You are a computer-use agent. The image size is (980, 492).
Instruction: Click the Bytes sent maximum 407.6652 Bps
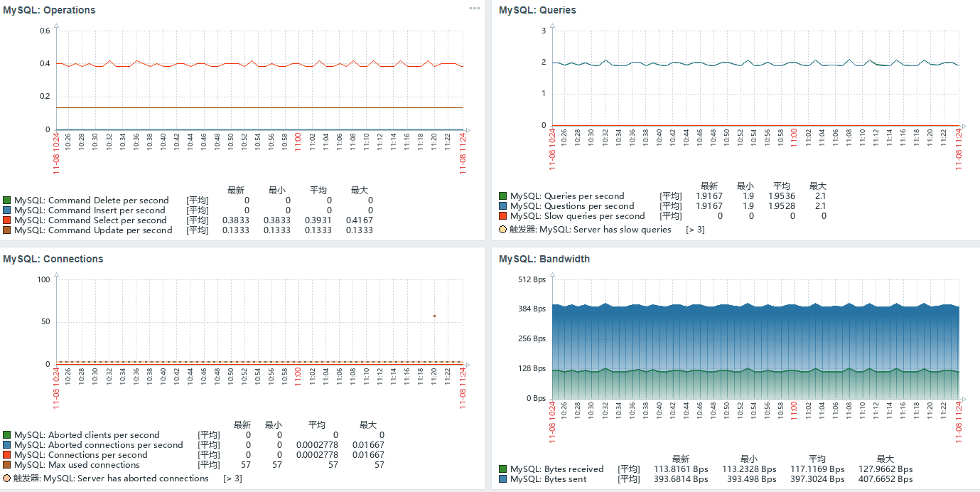[x=885, y=479]
